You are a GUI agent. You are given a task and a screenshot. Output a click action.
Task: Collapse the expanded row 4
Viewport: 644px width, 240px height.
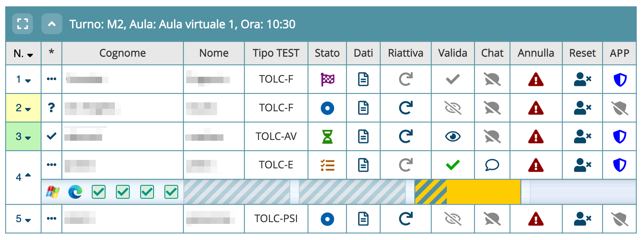[28, 176]
